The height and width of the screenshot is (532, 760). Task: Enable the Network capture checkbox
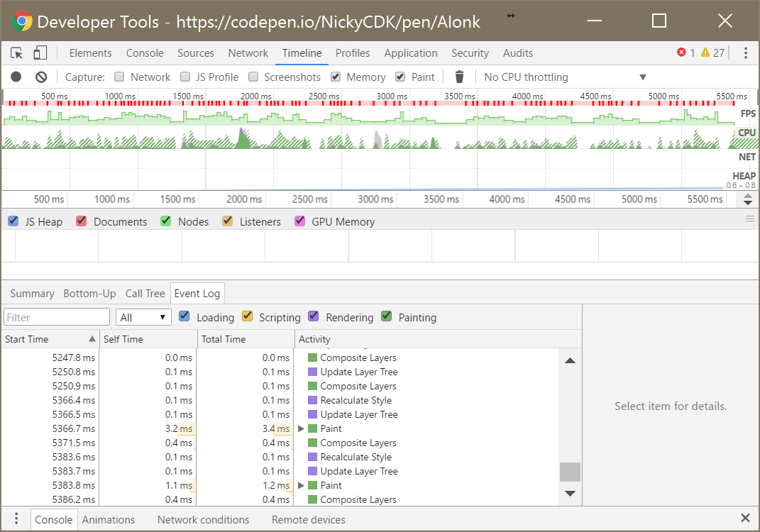point(119,77)
